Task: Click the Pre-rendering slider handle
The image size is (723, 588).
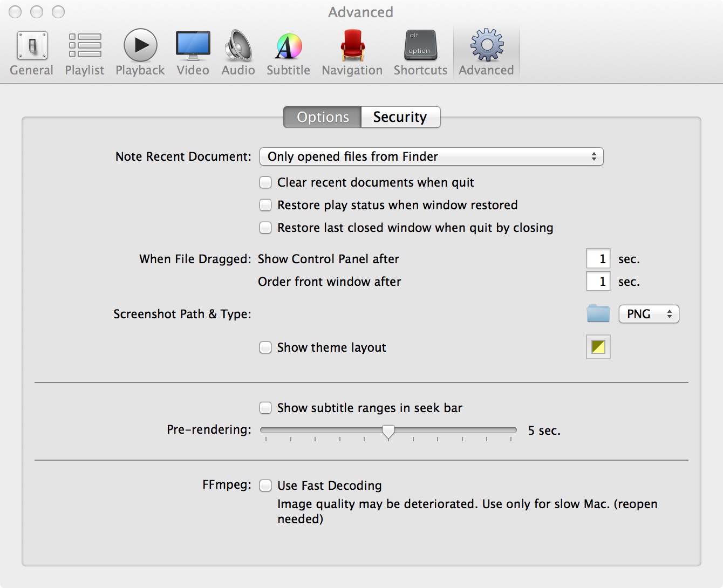Action: click(388, 431)
